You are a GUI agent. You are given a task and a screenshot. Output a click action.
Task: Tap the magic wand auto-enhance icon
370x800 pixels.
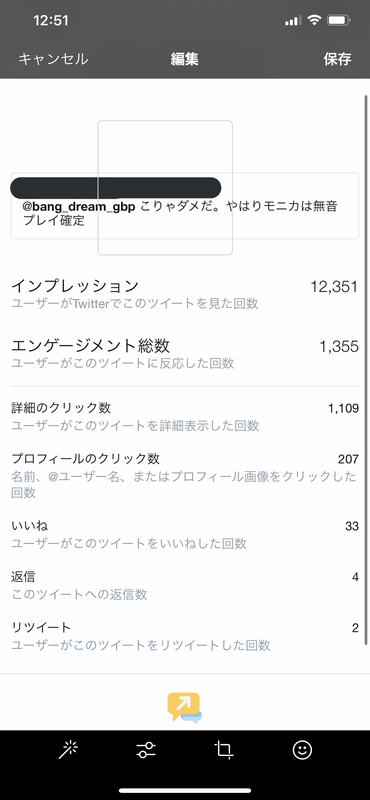[68, 750]
